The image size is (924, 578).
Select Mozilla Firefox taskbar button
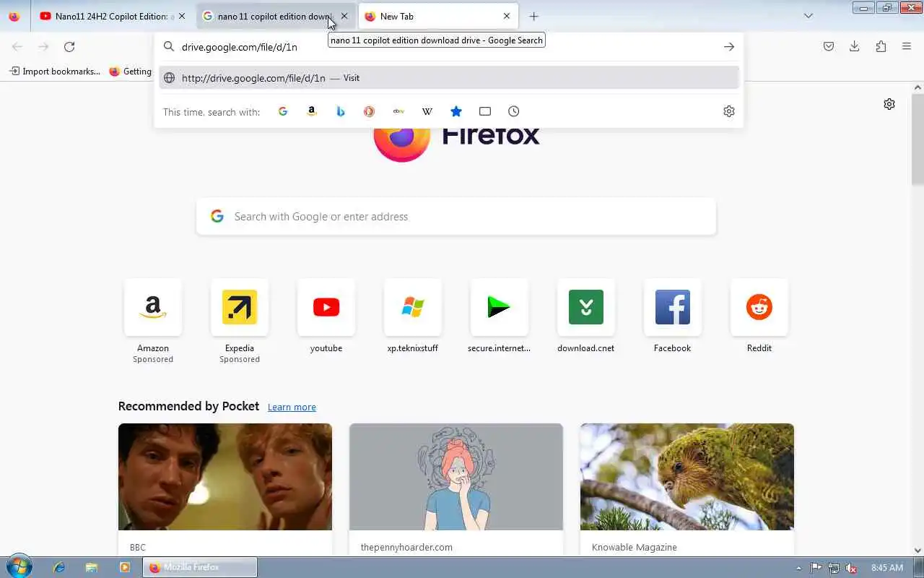(200, 568)
